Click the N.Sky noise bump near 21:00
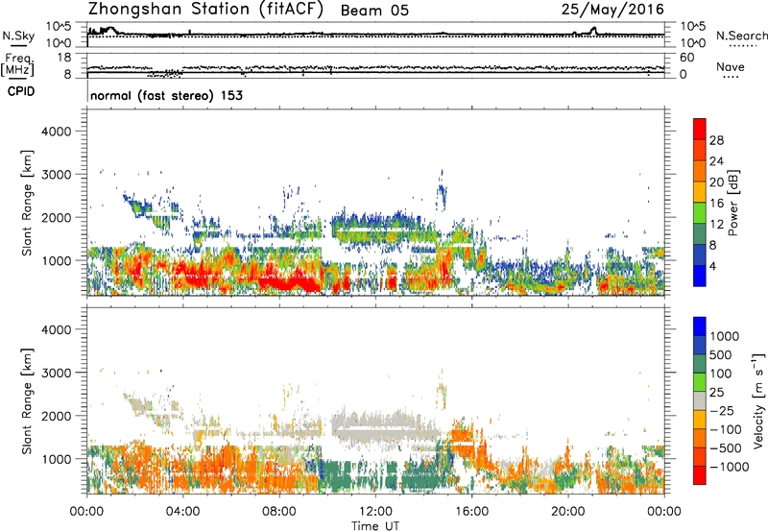 click(593, 31)
